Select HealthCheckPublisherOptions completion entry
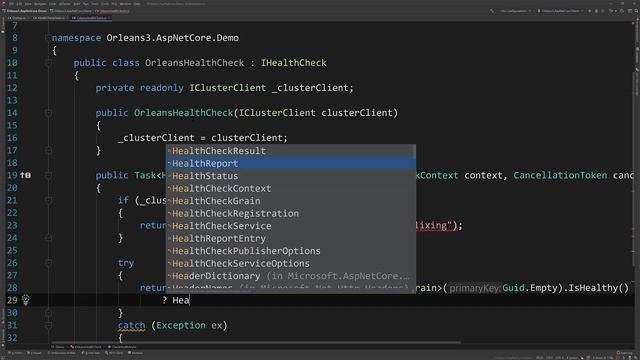This screenshot has width=640, height=360. click(x=291, y=251)
